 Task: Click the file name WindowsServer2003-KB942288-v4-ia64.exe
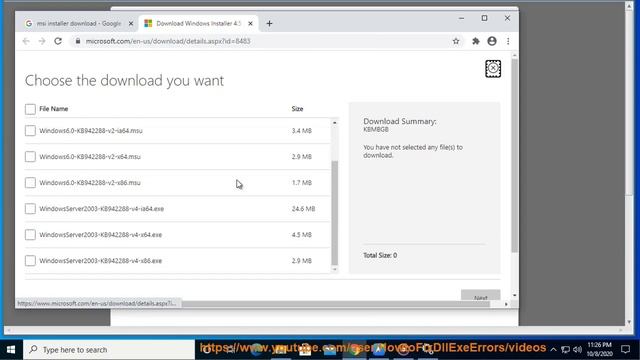point(102,209)
